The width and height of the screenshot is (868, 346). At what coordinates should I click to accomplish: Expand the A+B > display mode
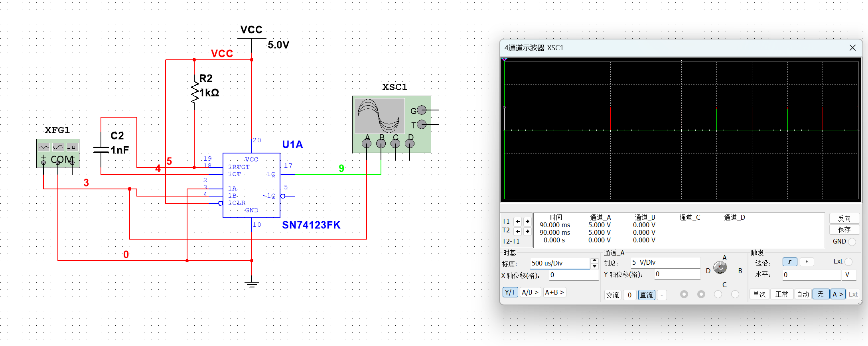pyautogui.click(x=554, y=292)
